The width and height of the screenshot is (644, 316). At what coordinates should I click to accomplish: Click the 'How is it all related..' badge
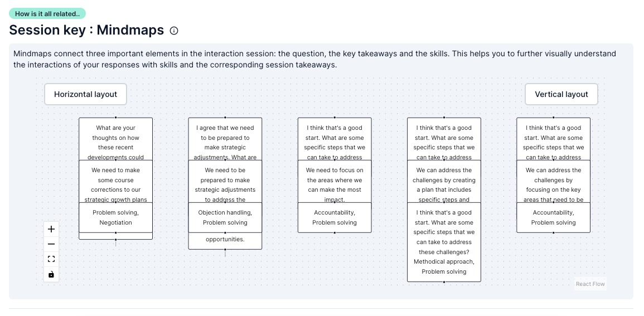(x=47, y=13)
